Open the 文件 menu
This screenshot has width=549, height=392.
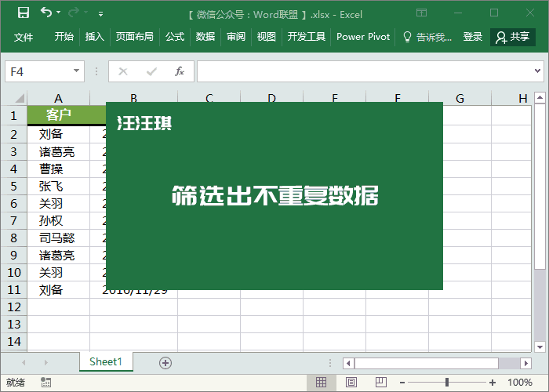click(24, 37)
